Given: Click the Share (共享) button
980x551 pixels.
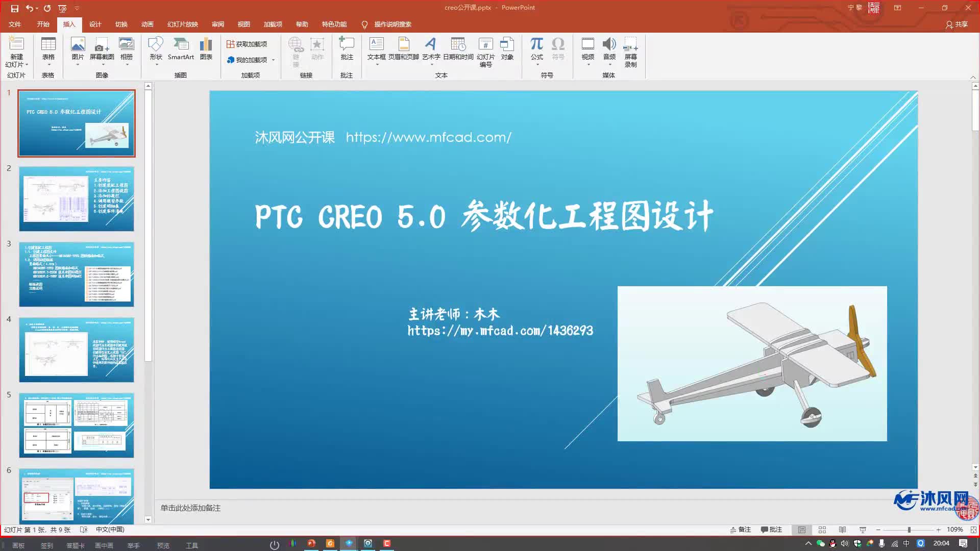Looking at the screenshot, I should pyautogui.click(x=957, y=24).
